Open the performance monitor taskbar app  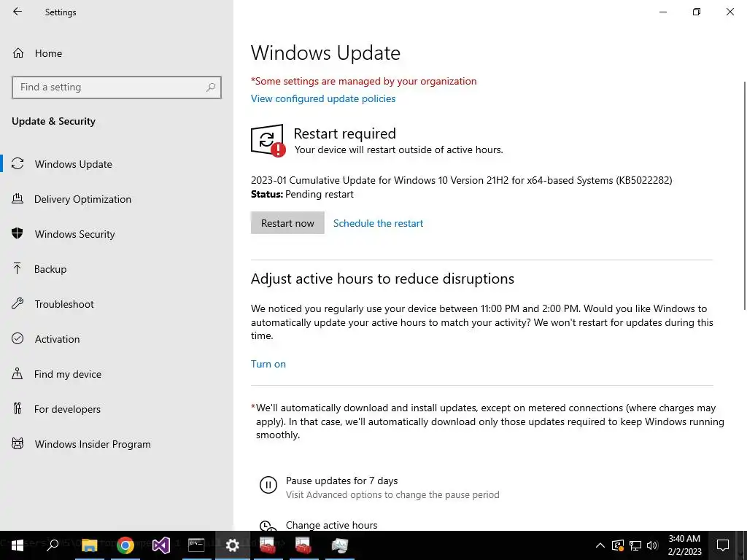339,545
